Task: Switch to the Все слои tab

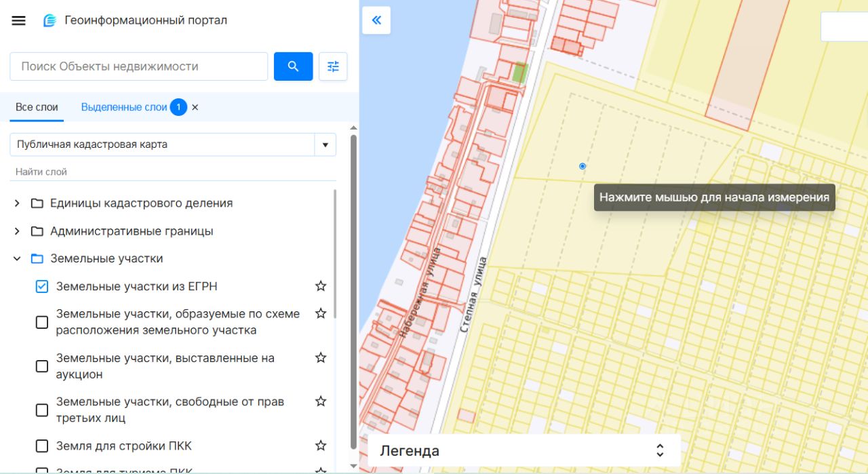Action: click(x=37, y=107)
